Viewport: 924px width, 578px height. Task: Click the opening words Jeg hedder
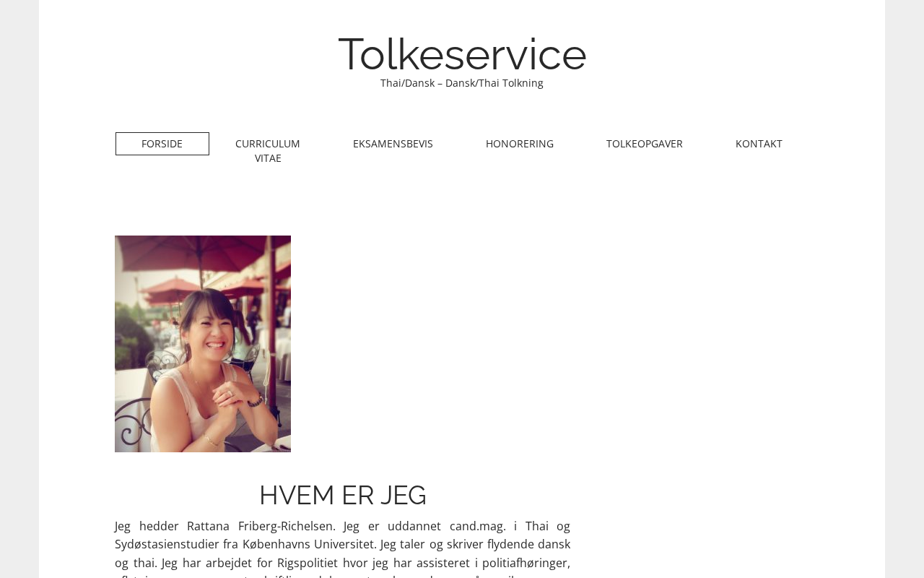[x=147, y=526]
